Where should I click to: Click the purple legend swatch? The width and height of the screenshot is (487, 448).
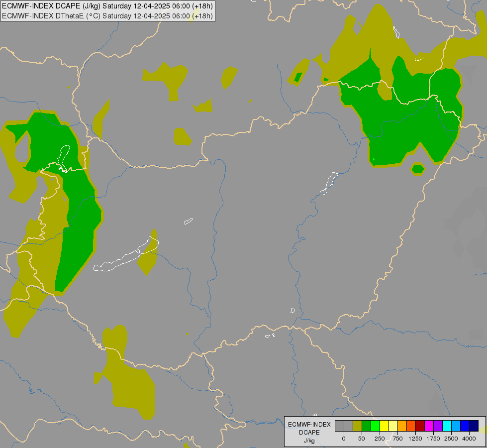click(x=438, y=426)
